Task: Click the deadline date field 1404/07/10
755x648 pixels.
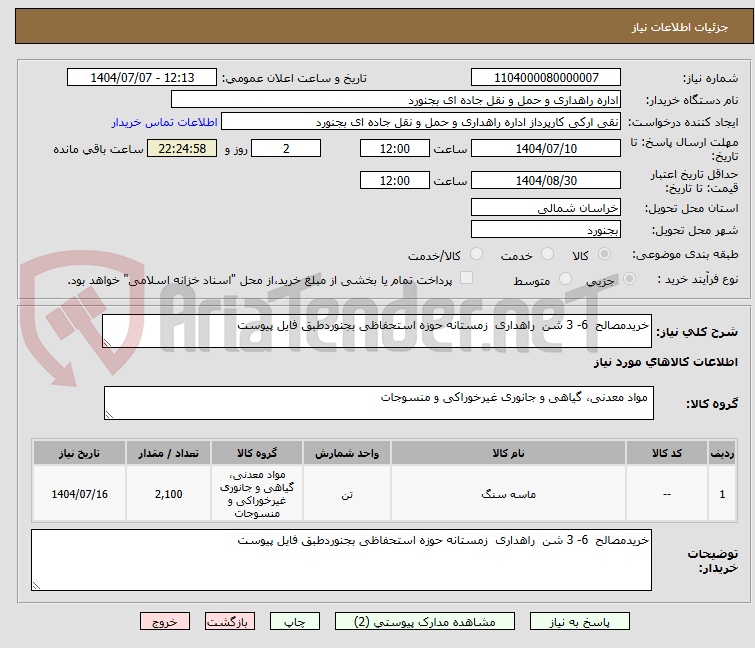Action: pos(546,148)
